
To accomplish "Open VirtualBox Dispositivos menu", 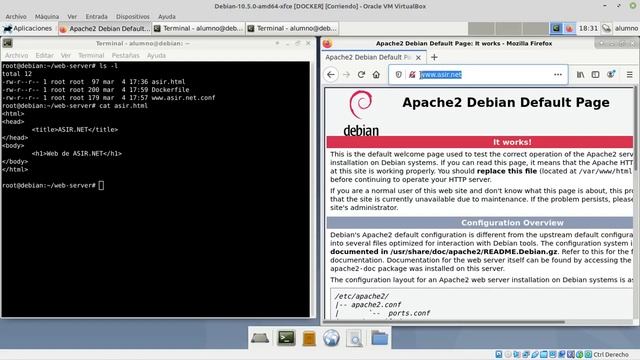I will click(133, 17).
